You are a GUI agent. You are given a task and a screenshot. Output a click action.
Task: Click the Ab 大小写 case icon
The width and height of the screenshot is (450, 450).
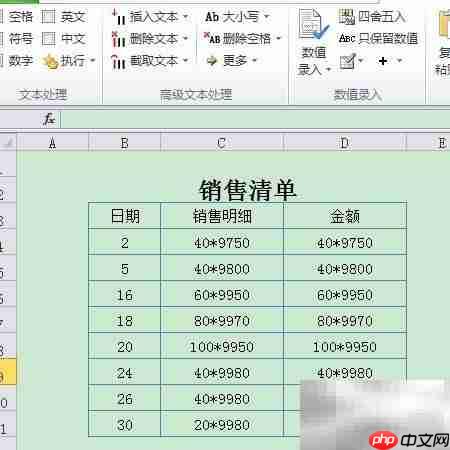coord(212,17)
